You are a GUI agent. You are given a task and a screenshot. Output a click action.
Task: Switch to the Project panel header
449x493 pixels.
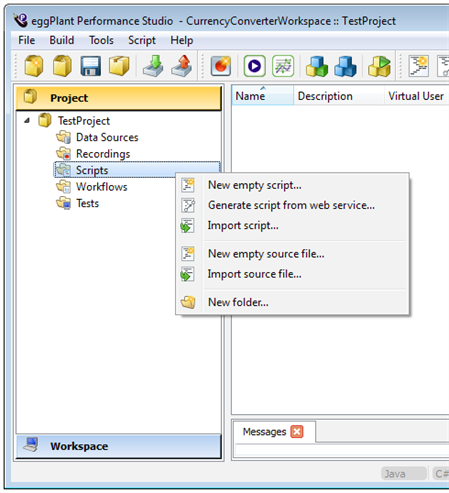(x=118, y=98)
